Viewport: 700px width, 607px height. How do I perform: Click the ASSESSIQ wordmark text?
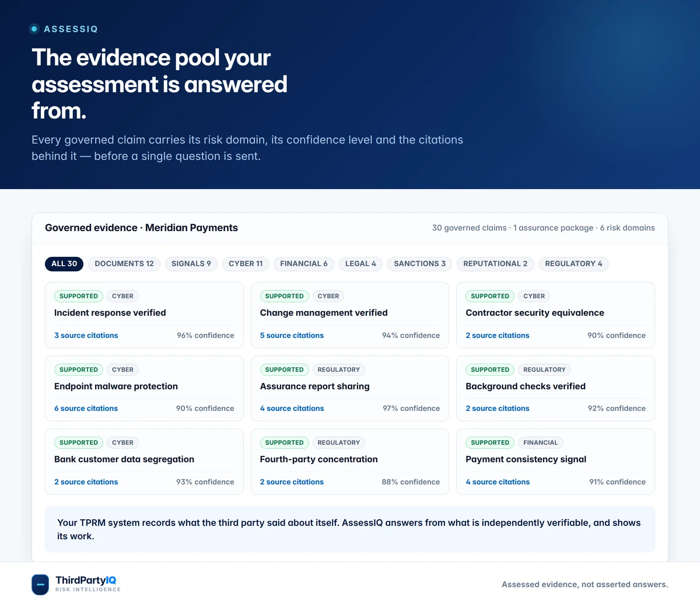pos(71,29)
